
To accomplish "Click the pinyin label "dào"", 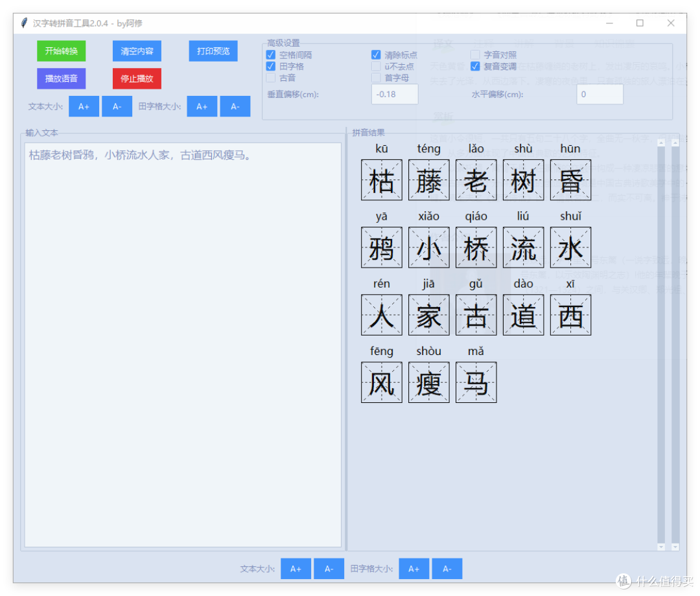I will (523, 284).
